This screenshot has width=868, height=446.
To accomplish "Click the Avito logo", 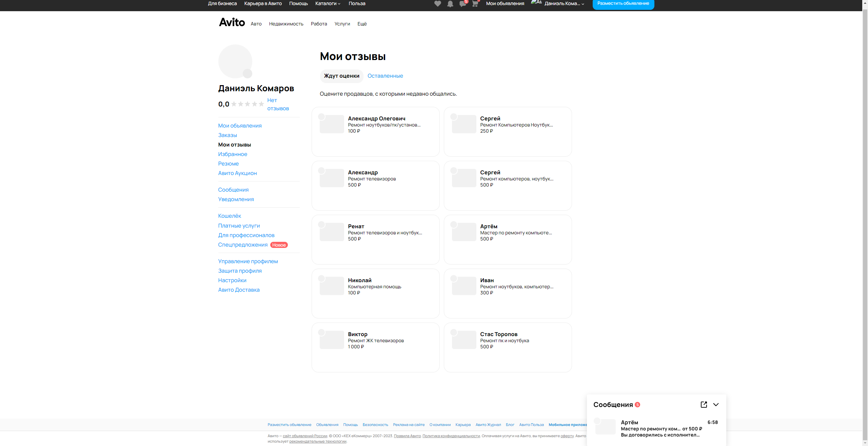I will coord(232,22).
